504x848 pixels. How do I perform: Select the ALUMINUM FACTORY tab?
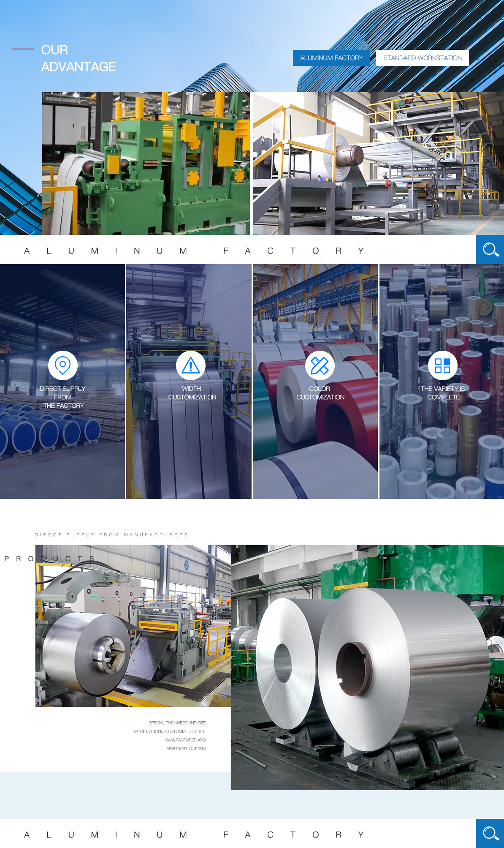point(331,58)
